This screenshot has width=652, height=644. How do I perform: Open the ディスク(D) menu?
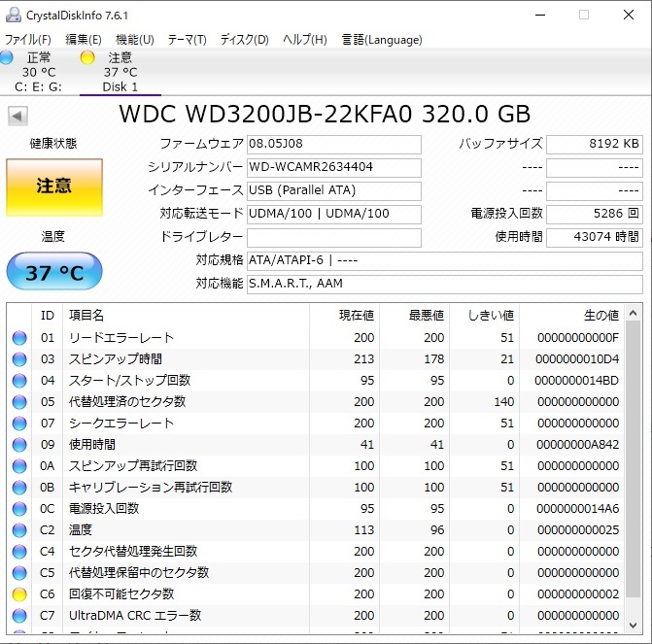pos(245,40)
